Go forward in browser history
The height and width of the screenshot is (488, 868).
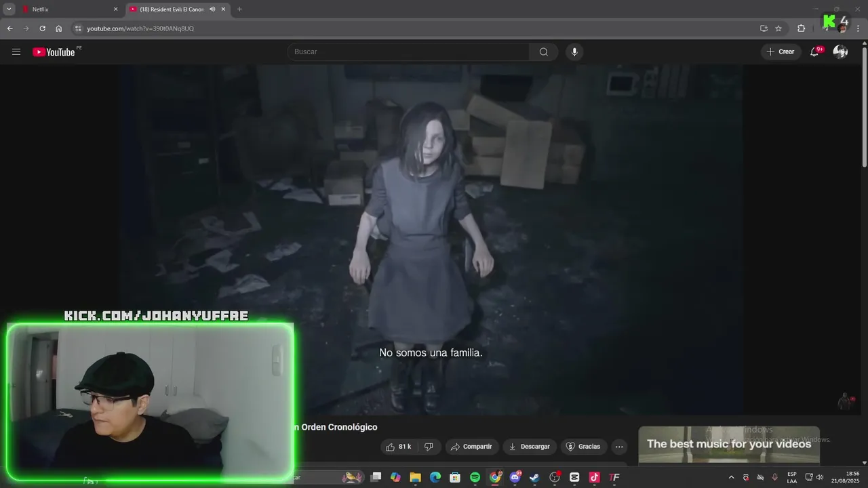pos(26,28)
